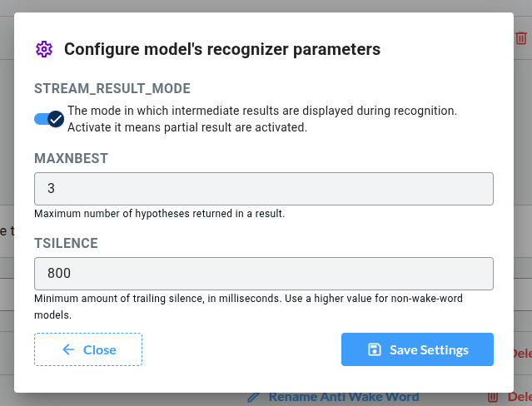This screenshot has width=532, height=406.
Task: Click the dialog title 'Configure model's recognizer parameters'
Action: [x=222, y=49]
